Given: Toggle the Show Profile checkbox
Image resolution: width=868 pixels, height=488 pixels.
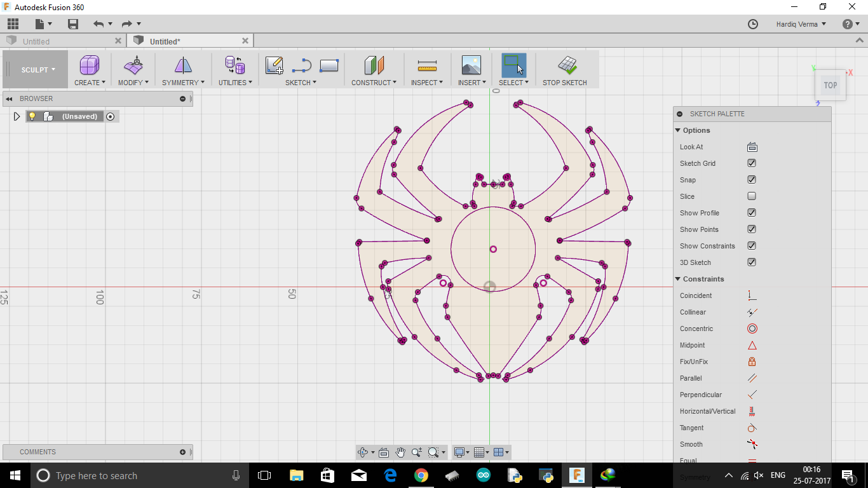Looking at the screenshot, I should pos(752,213).
